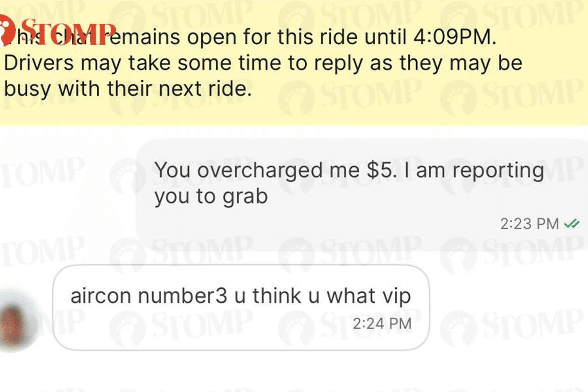Click the "Drivers may take some time" line
This screenshot has height=392, width=588.
point(263,63)
